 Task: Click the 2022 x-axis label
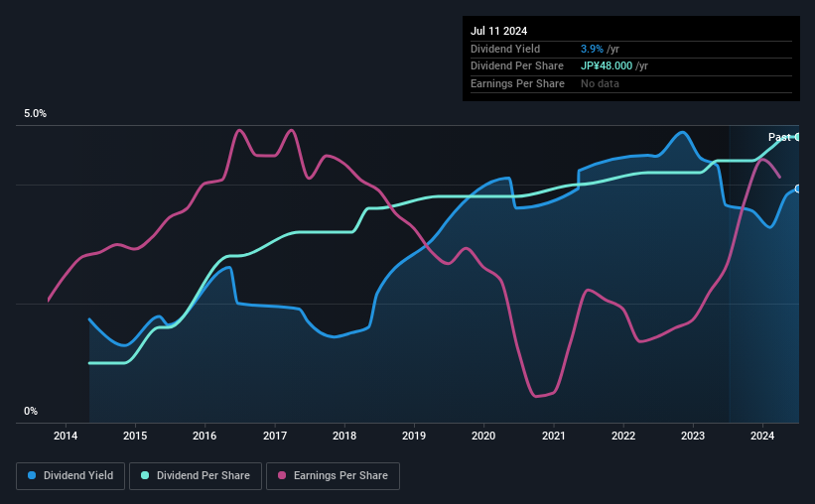[x=623, y=436]
